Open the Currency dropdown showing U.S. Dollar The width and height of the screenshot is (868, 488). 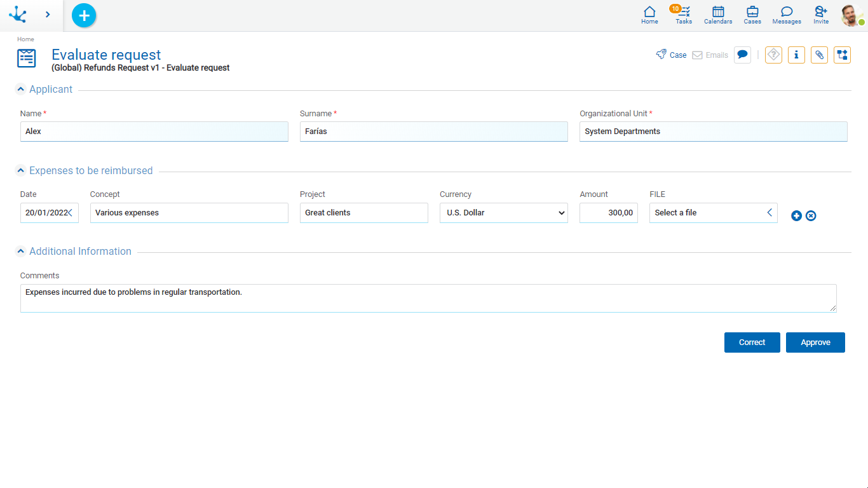pos(503,213)
